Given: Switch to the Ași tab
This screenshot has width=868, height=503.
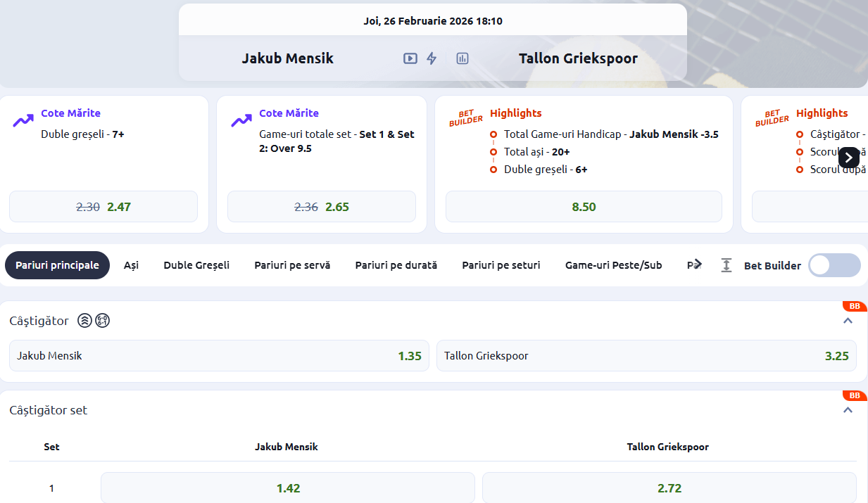Looking at the screenshot, I should (131, 265).
